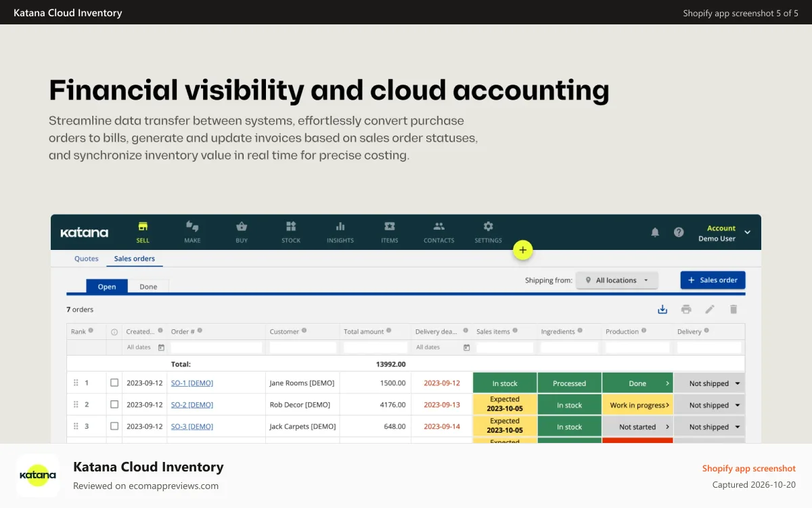The height and width of the screenshot is (508, 812).
Task: Open Settings in the top navigation
Action: tap(489, 232)
